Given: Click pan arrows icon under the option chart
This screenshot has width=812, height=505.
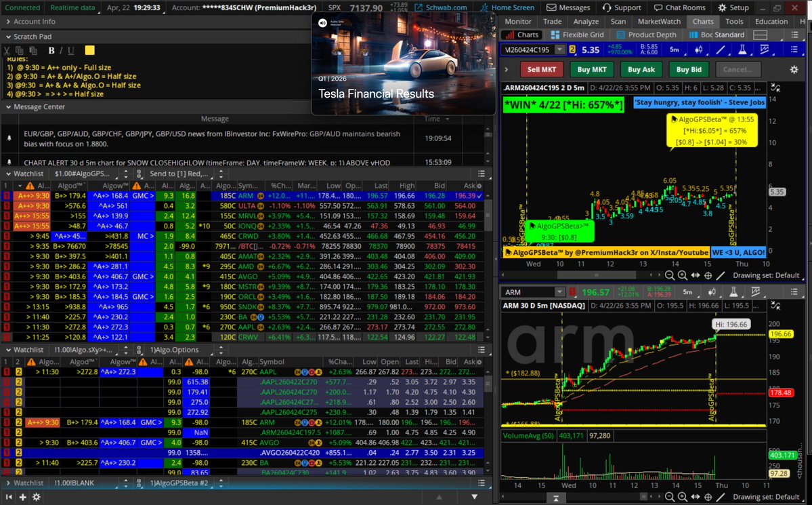Looking at the screenshot, I should (x=695, y=276).
